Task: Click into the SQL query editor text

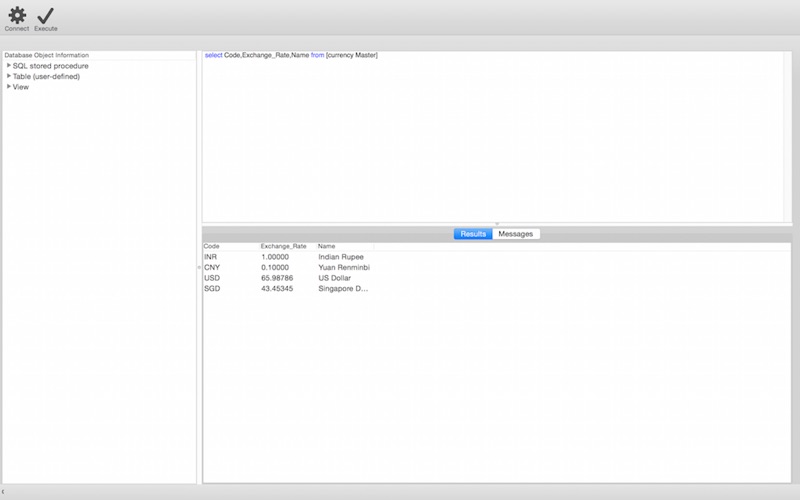Action: click(x=291, y=55)
